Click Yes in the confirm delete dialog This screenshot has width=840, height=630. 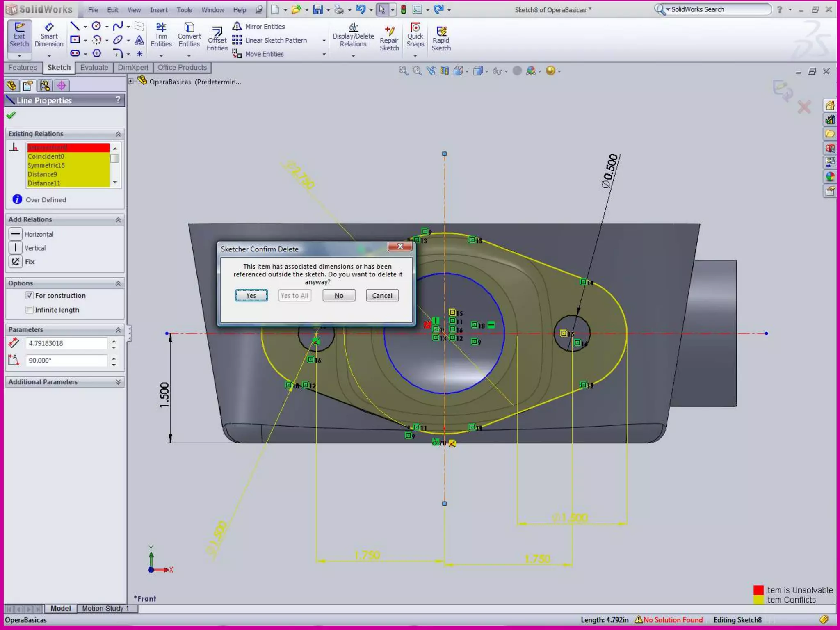(251, 295)
